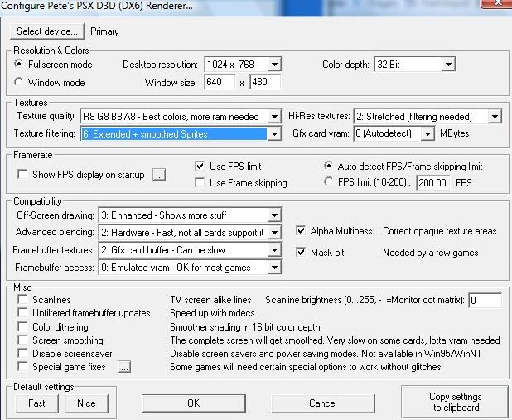Click Copy settings to clipboard
This screenshot has width=512, height=420.
tap(456, 402)
